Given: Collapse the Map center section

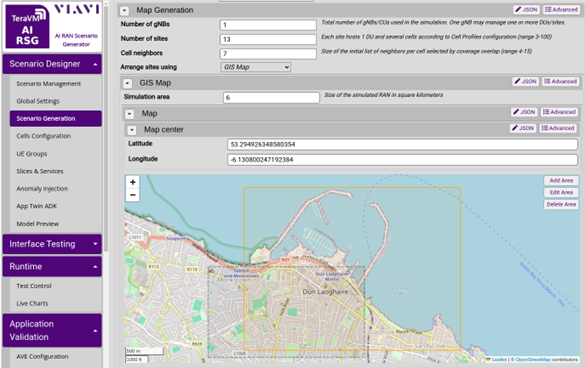Looking at the screenshot, I should tap(131, 130).
